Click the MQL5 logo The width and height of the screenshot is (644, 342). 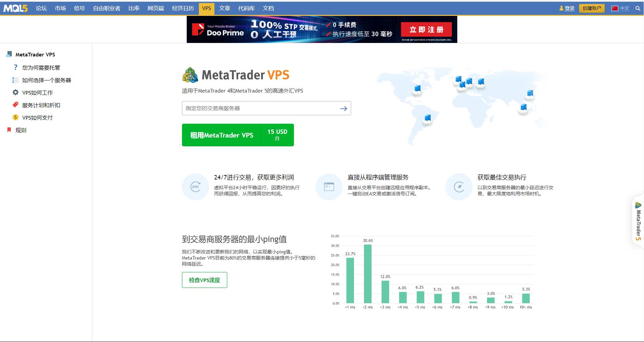[x=16, y=8]
